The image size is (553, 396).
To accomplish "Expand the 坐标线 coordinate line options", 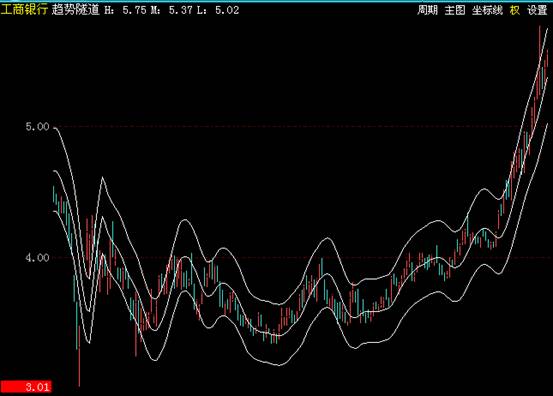I will 487,10.
